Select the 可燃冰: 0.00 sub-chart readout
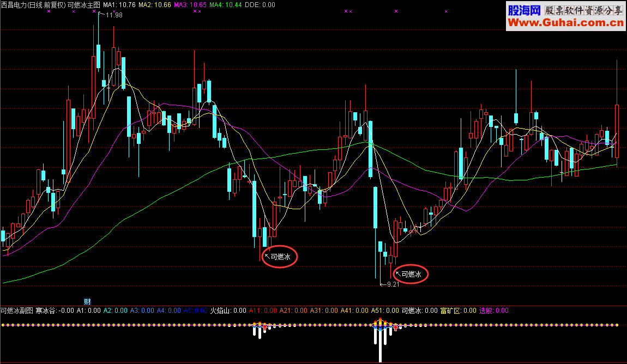This screenshot has width=627, height=364. tap(419, 311)
